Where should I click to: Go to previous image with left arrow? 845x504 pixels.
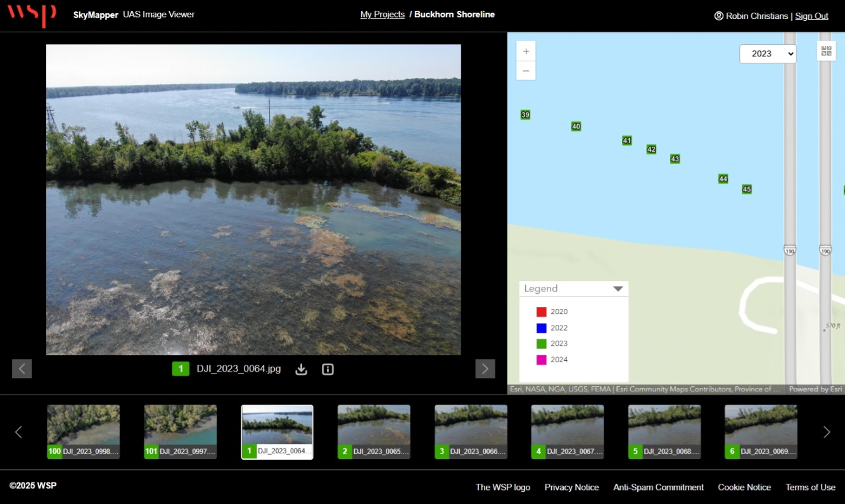pos(22,369)
